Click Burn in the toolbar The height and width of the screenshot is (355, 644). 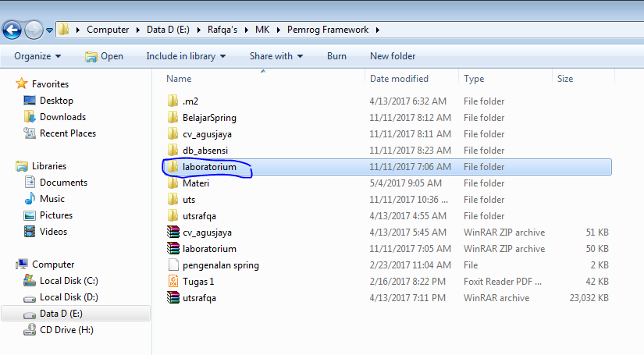point(336,56)
